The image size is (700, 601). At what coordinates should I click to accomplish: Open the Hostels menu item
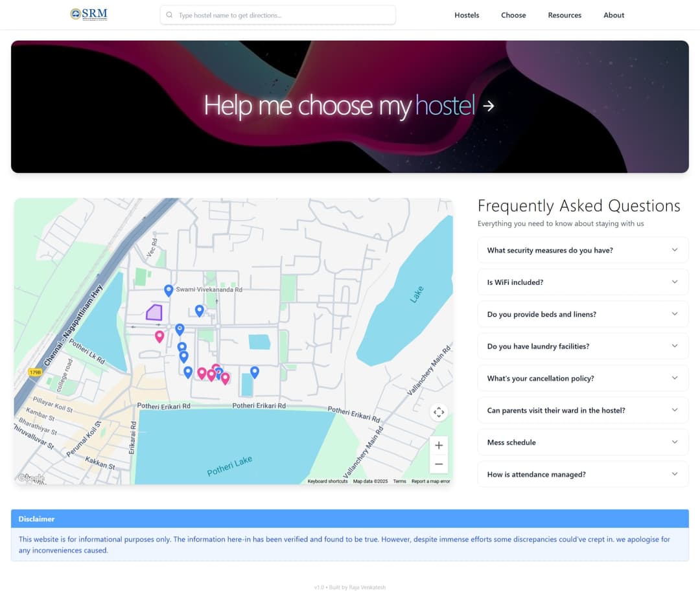467,15
